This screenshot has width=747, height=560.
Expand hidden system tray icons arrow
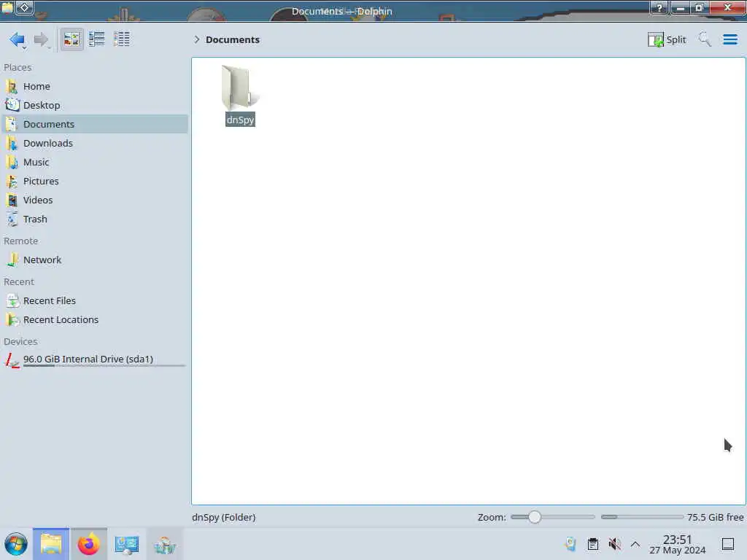[635, 544]
